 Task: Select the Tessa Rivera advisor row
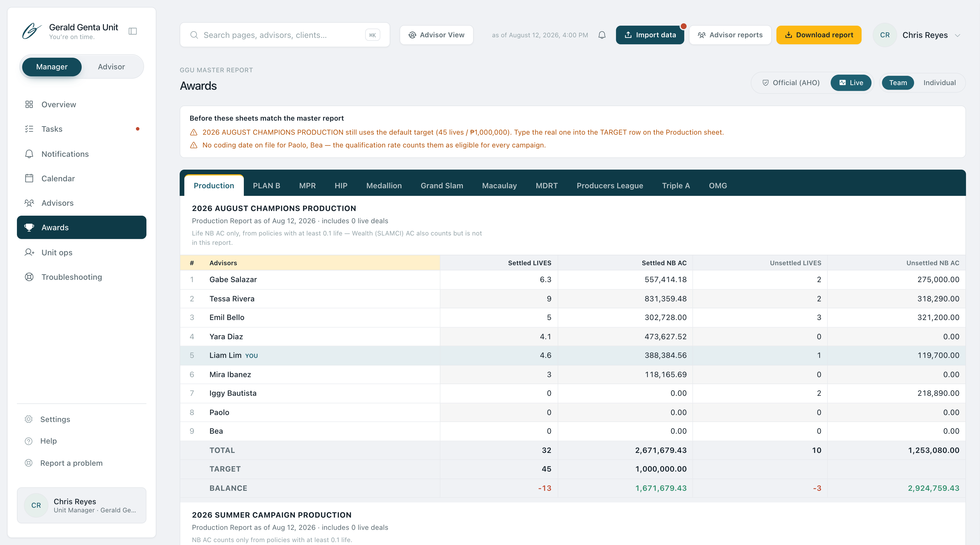[x=573, y=299]
